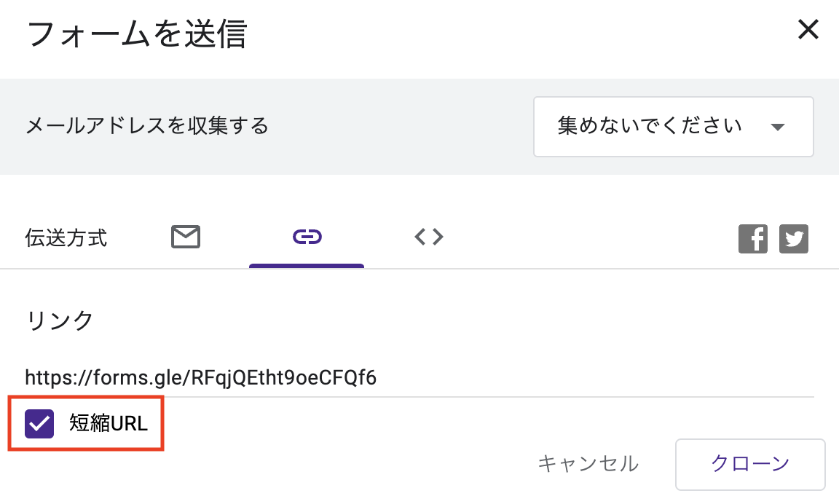Viewport: 839px width, 504px height.
Task: Expand the email collection dropdown arrow
Action: (x=778, y=127)
